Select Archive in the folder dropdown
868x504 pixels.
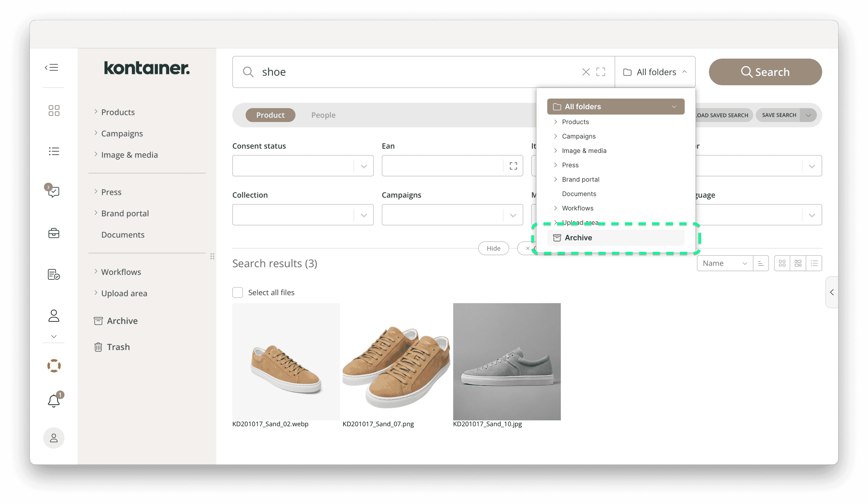point(616,238)
